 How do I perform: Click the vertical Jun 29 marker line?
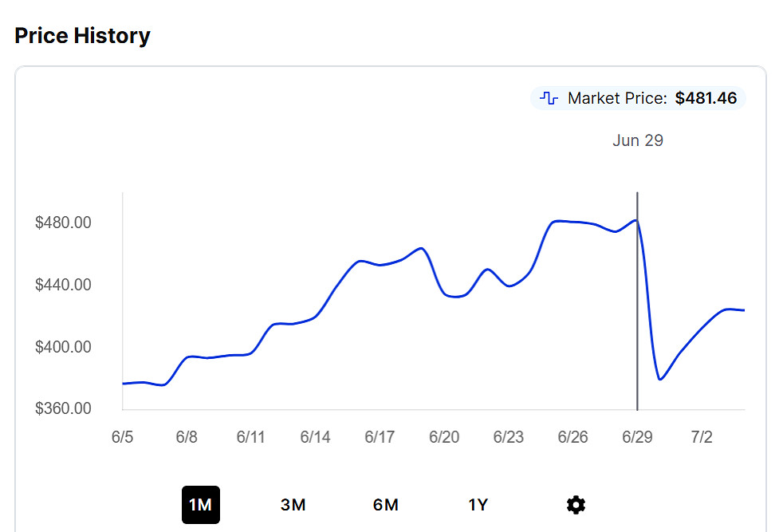[637, 319]
